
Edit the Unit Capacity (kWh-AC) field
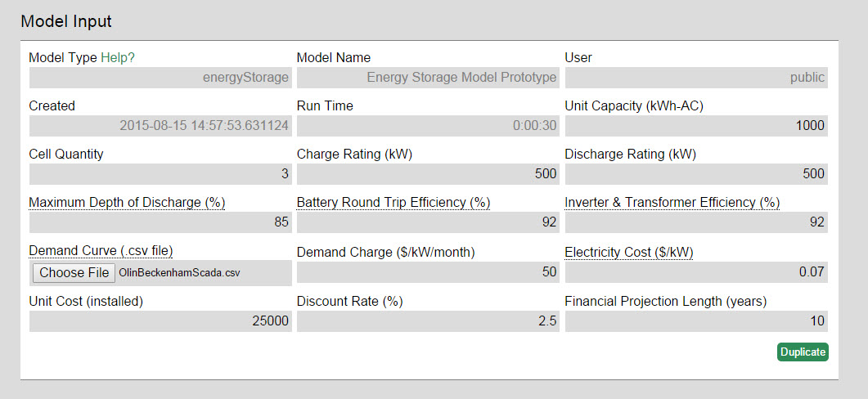coord(696,126)
